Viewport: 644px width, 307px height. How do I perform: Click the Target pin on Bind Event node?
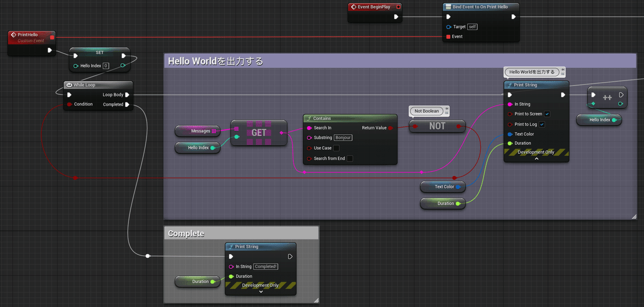coord(449,27)
